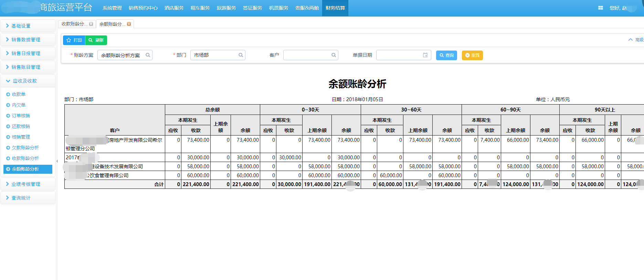Click the 收款账龄分析 sidebar circle icon
Image resolution: width=644 pixels, height=280 pixels.
tap(8, 158)
